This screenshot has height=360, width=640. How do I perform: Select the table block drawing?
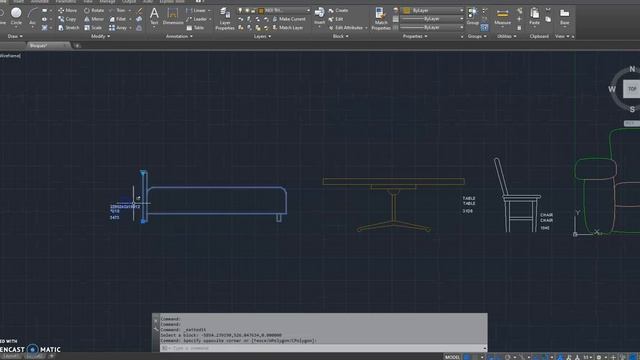click(393, 204)
